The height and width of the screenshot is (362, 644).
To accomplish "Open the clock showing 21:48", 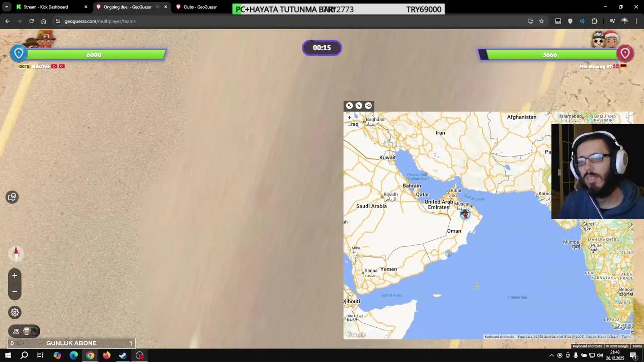I will pyautogui.click(x=615, y=355).
